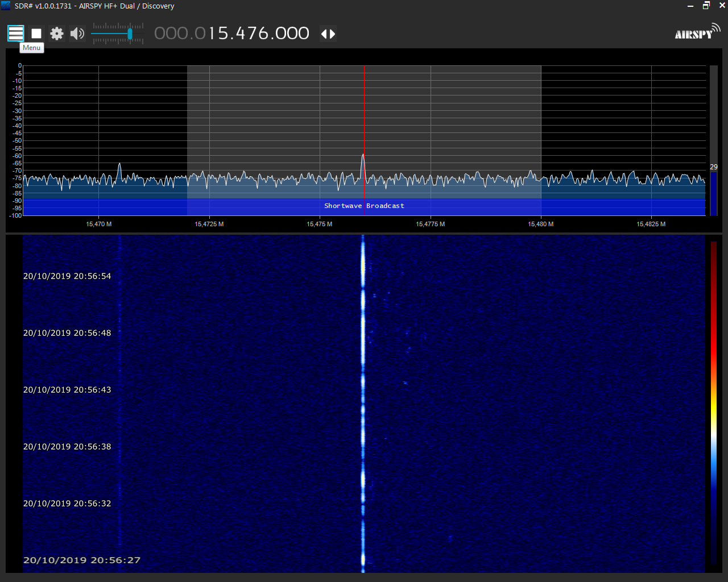Click the 15,4725 M frequency label
Viewport: 728px width, 582px height.
coord(209,224)
